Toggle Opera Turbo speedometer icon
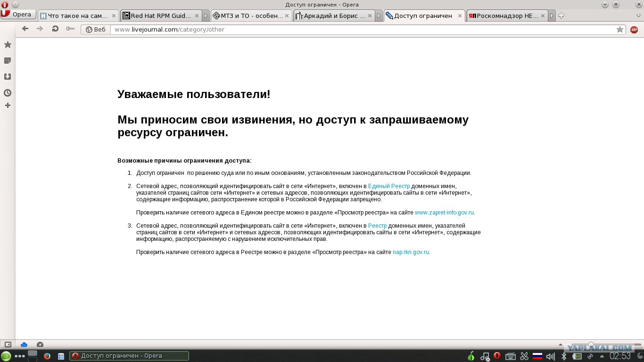644x362 pixels. pos(40,345)
